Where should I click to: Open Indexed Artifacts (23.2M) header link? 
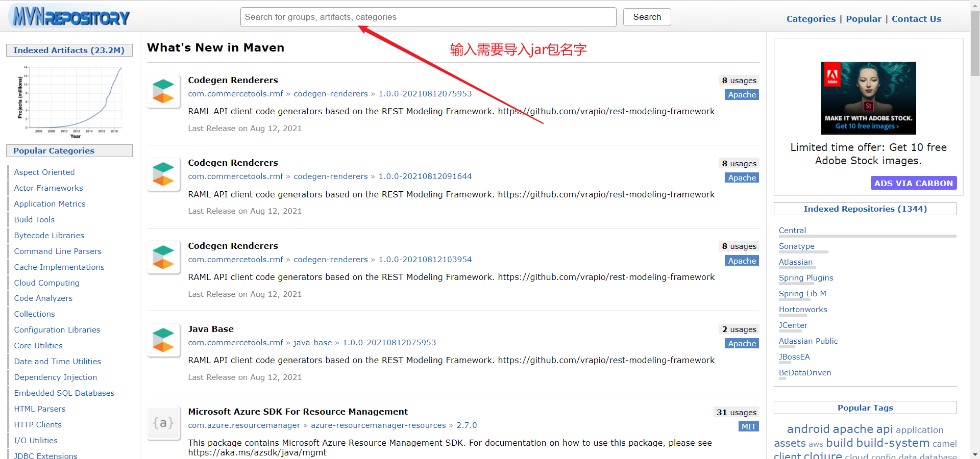(69, 50)
